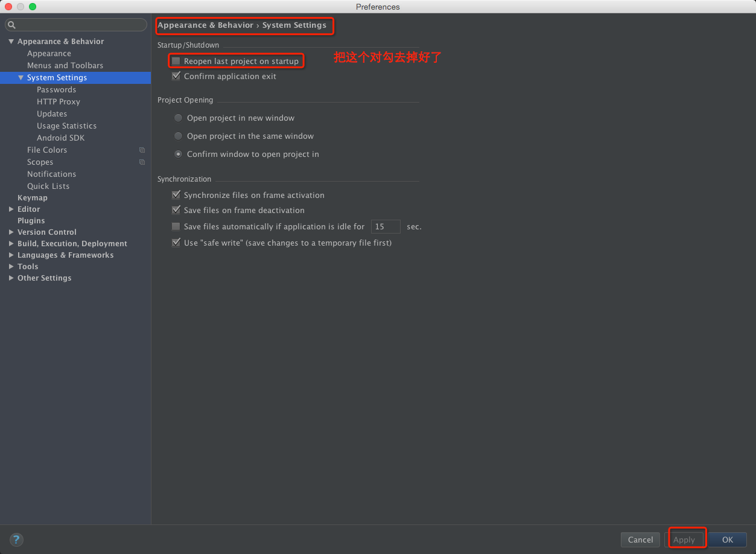Click the Scopes project-level icon

pyautogui.click(x=142, y=162)
